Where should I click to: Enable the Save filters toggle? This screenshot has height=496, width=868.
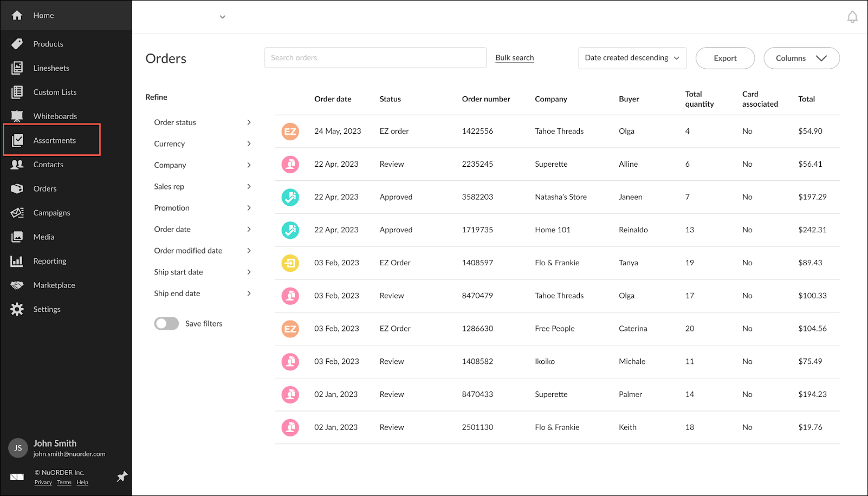pos(166,324)
